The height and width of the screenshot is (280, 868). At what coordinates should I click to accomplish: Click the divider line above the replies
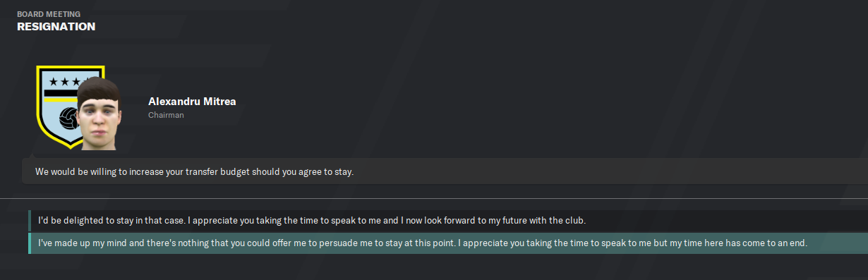(x=434, y=197)
